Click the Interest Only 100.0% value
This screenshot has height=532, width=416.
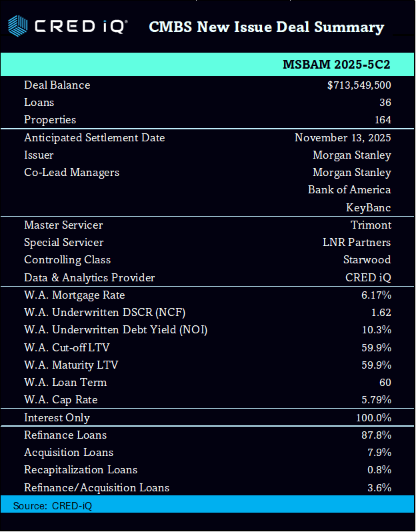[373, 418]
